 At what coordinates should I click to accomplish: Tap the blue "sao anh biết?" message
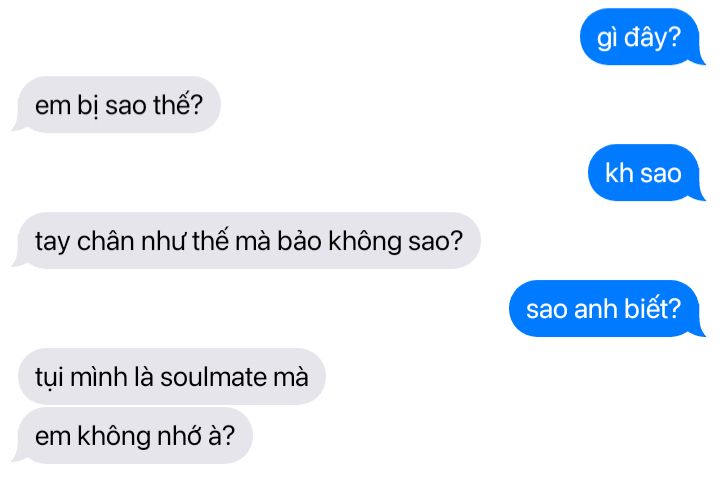click(606, 309)
